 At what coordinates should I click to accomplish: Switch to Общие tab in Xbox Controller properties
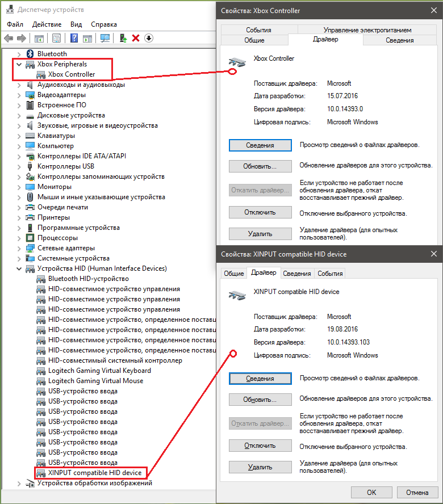tap(254, 40)
